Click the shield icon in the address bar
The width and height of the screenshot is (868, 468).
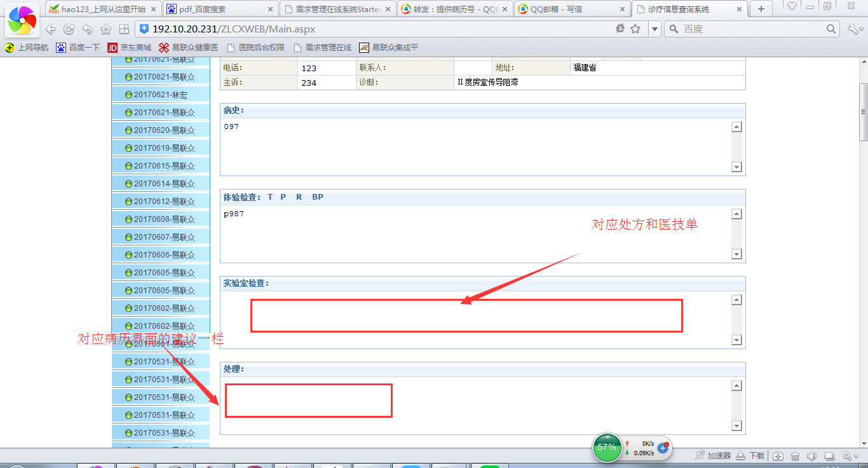[x=144, y=29]
